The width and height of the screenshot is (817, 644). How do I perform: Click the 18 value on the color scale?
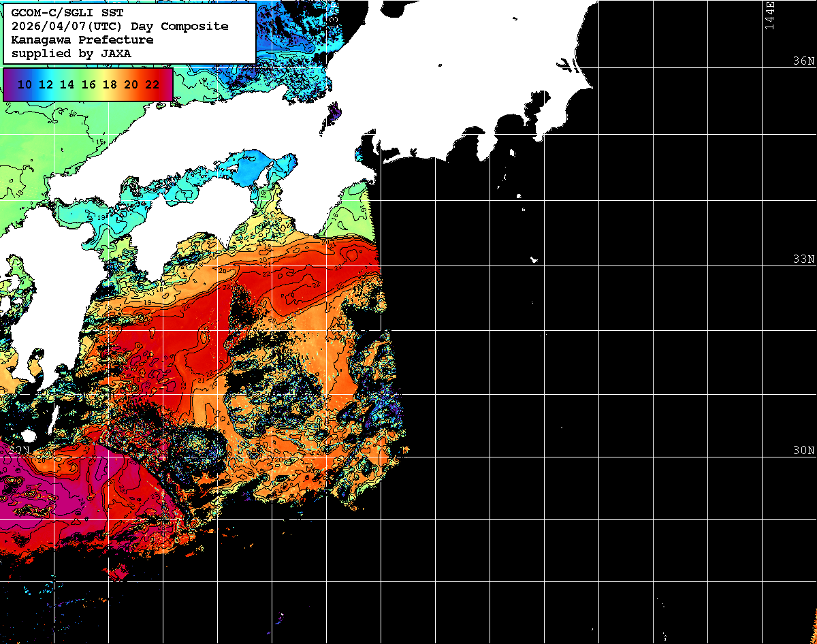pos(110,84)
